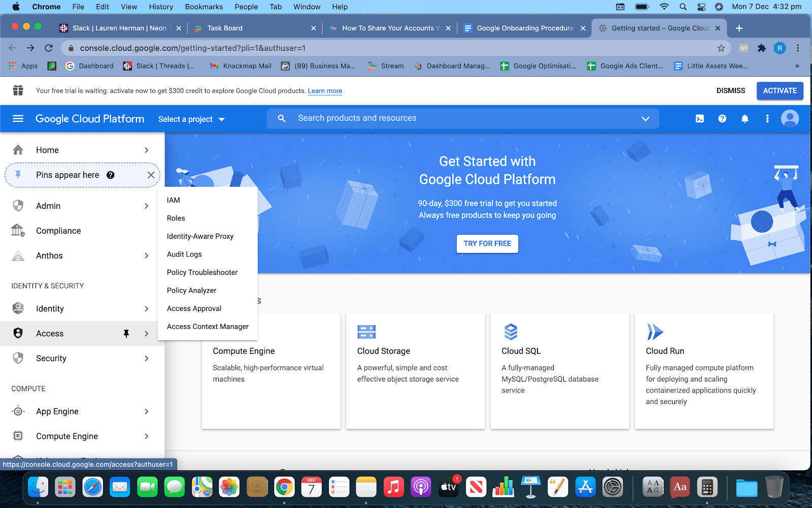Expand the Compute Engine submenu chevron
The height and width of the screenshot is (508, 812).
click(147, 436)
